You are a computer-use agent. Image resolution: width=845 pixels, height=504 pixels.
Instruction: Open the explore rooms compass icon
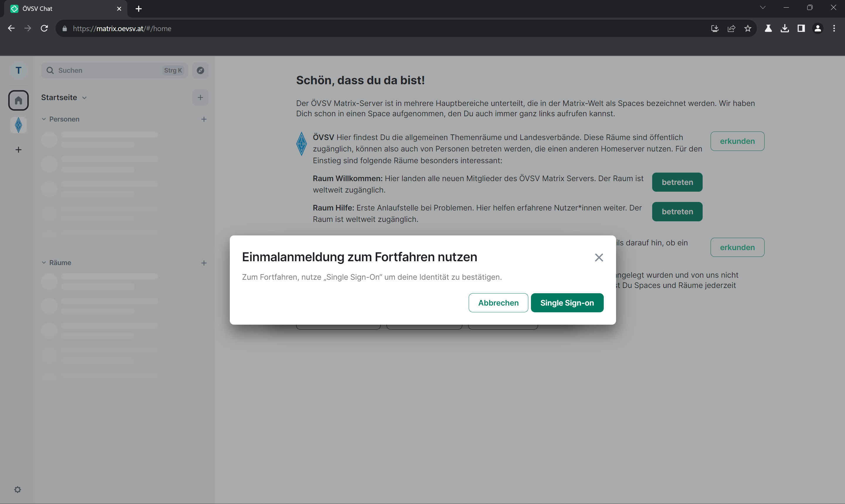[200, 70]
